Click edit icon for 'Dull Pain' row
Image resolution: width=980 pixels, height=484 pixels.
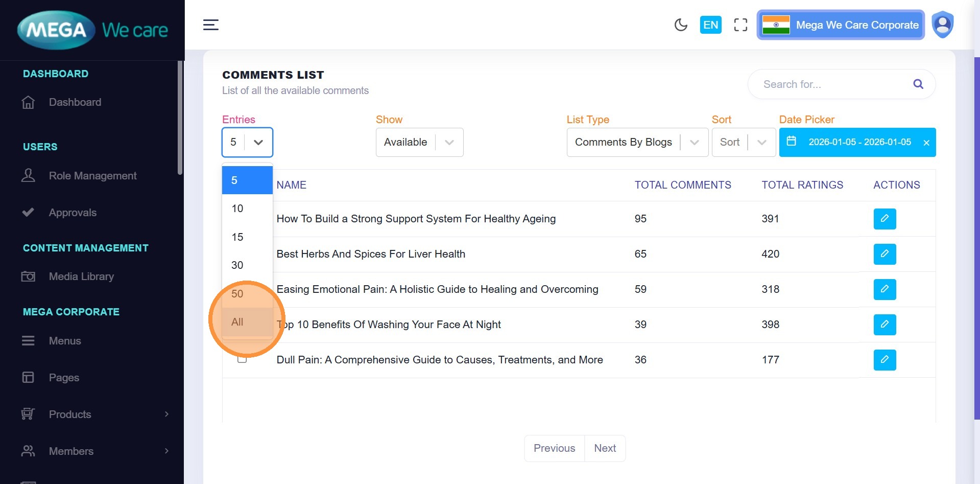click(884, 360)
